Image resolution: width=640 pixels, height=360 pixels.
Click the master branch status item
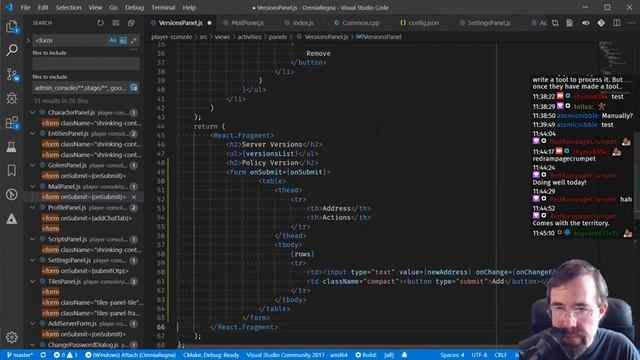point(20,355)
